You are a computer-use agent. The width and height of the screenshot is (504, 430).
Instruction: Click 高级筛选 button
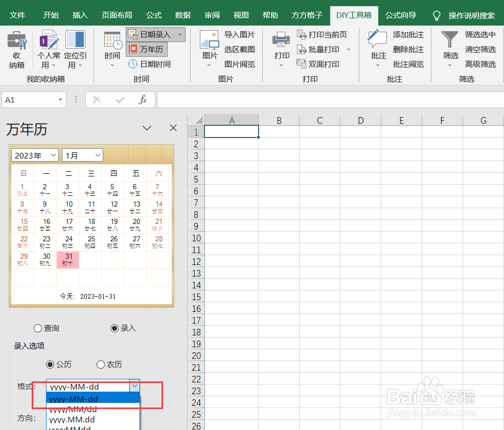click(x=480, y=64)
